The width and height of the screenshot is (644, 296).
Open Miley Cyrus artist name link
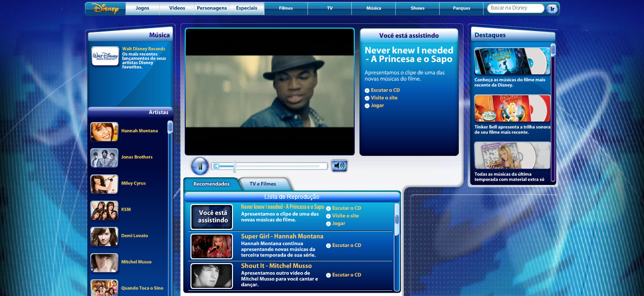(x=133, y=184)
